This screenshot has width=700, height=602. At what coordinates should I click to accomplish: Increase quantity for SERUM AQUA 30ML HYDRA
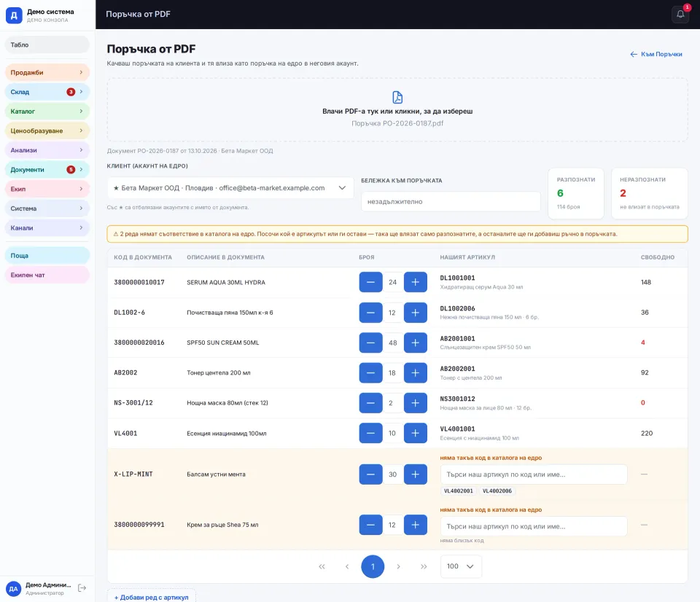pos(415,282)
